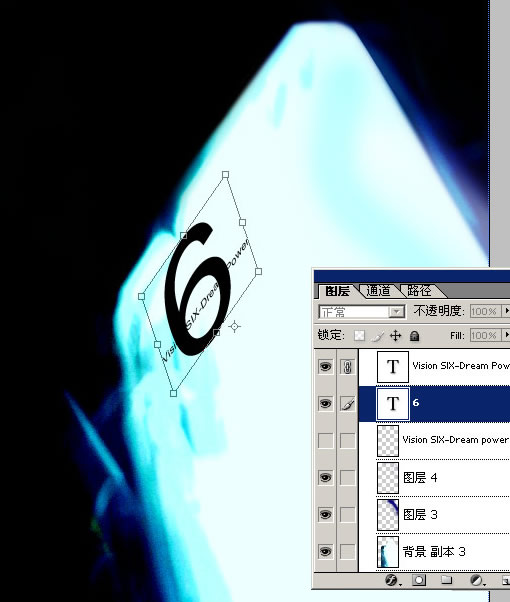Switch to the 路径 tab

point(419,291)
